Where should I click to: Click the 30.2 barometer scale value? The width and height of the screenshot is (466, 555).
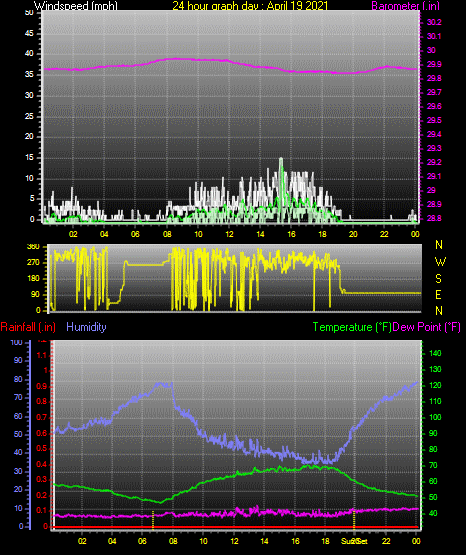pos(434,22)
